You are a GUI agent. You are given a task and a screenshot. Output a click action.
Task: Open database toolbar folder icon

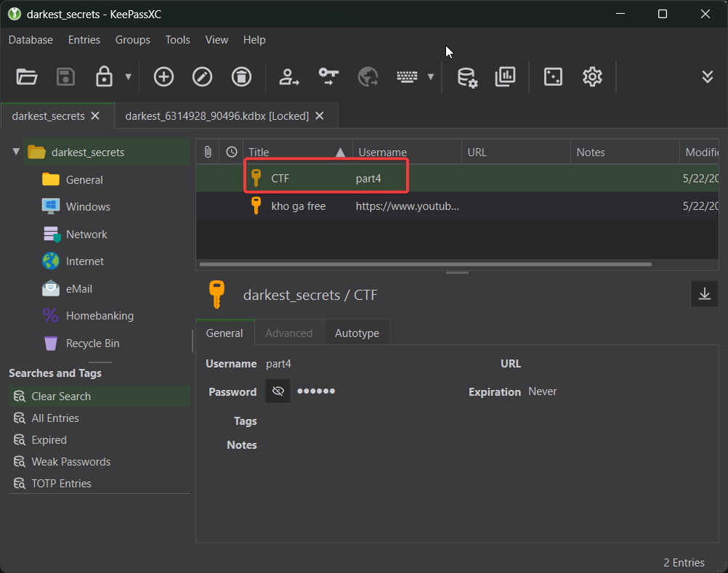(26, 76)
